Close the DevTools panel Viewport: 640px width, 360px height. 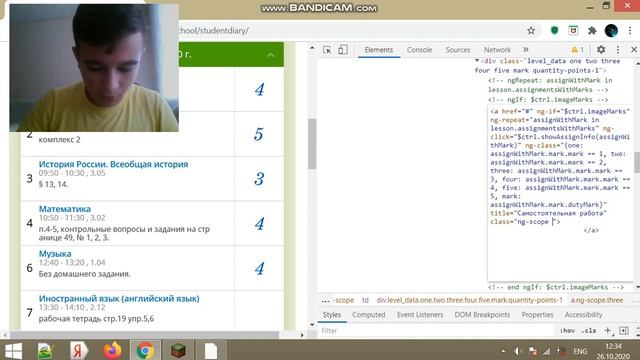pos(634,50)
